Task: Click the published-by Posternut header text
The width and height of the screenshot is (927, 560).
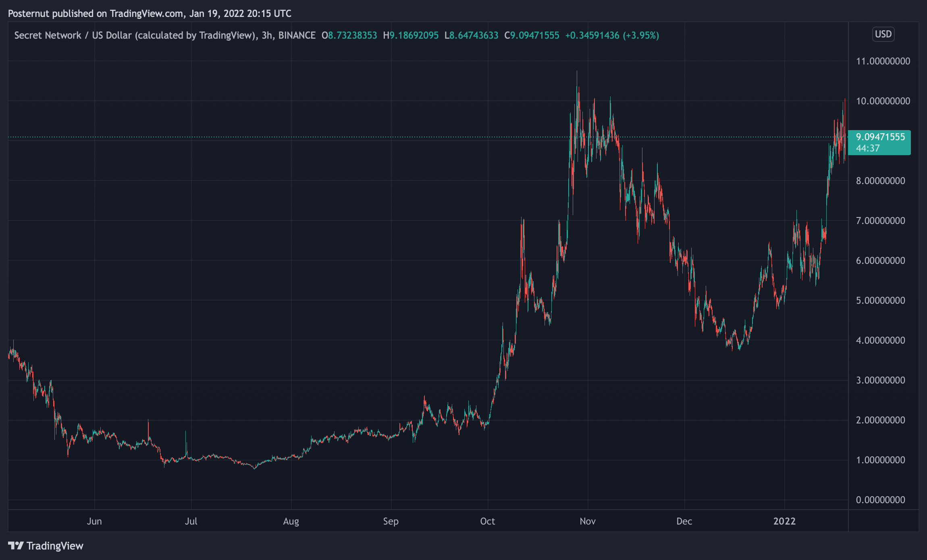Action: pos(150,13)
